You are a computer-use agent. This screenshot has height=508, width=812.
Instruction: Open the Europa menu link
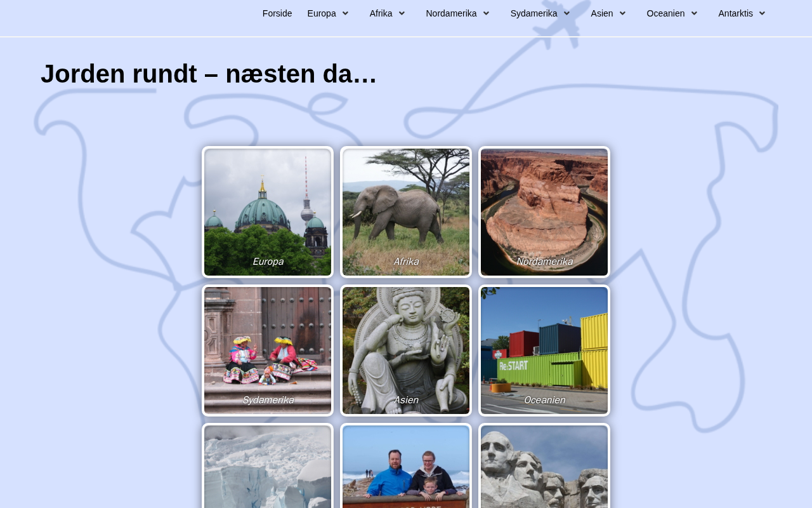tap(322, 13)
